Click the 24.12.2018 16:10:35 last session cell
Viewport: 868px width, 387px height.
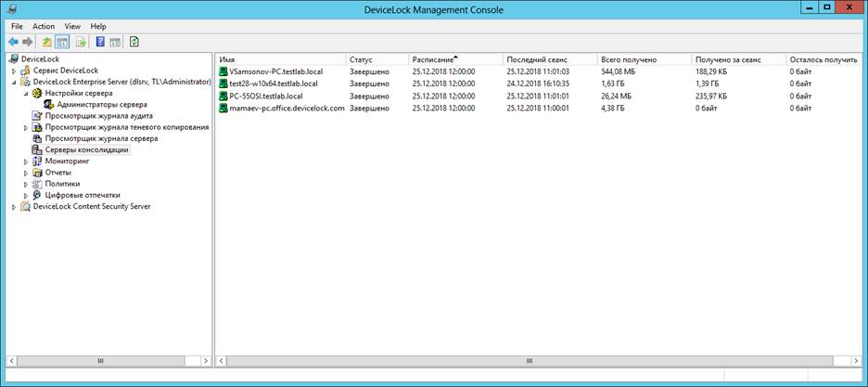[x=538, y=84]
